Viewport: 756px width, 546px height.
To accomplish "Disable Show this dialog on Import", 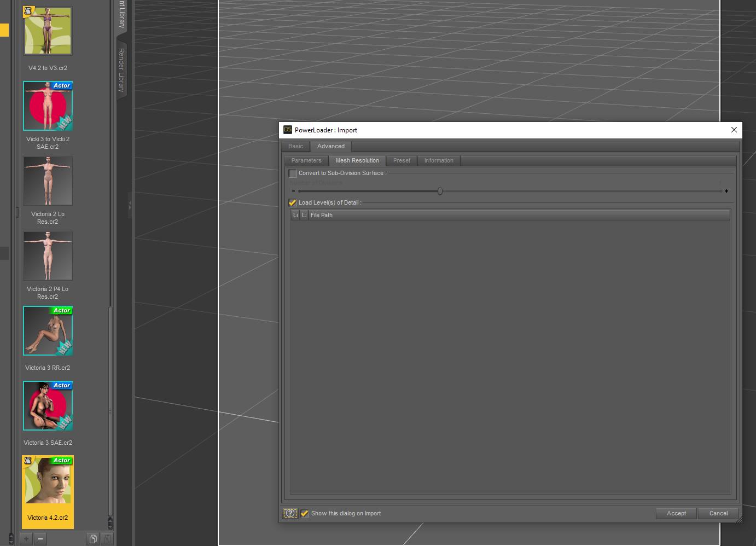I will click(305, 513).
